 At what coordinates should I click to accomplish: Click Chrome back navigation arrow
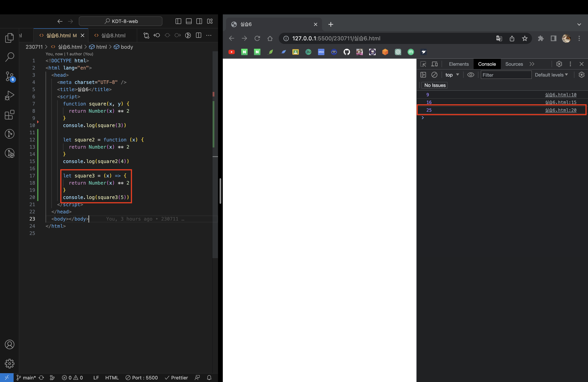pyautogui.click(x=231, y=38)
